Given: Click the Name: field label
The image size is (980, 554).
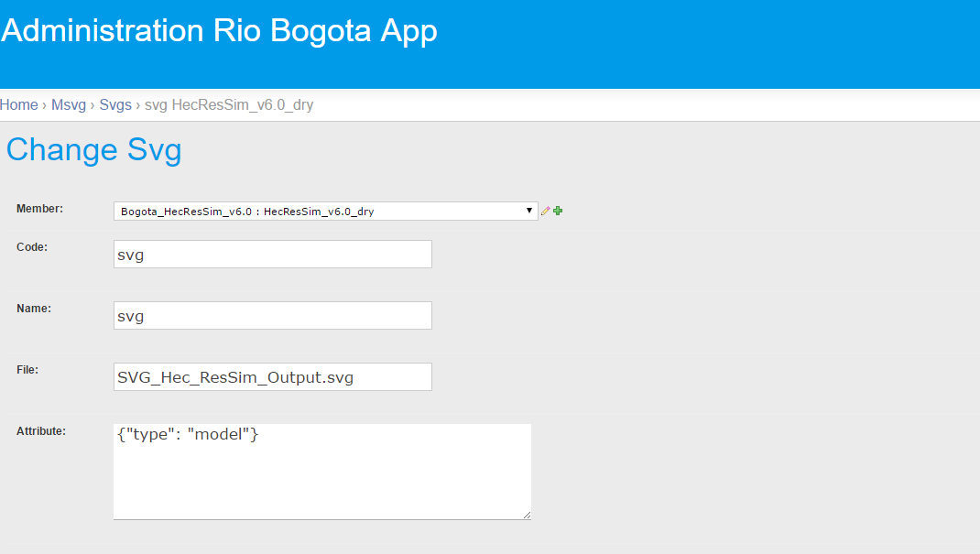Looking at the screenshot, I should [34, 309].
